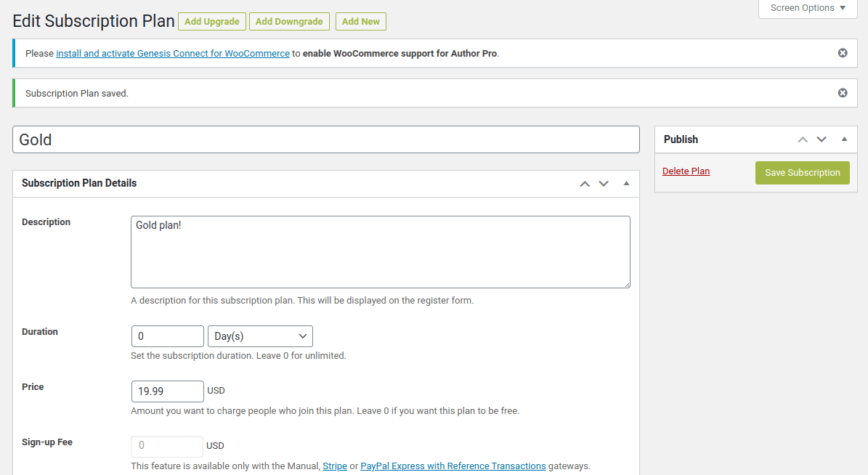Click the 'Subscription Plan saved.' message text
This screenshot has height=475, width=868.
click(x=77, y=94)
